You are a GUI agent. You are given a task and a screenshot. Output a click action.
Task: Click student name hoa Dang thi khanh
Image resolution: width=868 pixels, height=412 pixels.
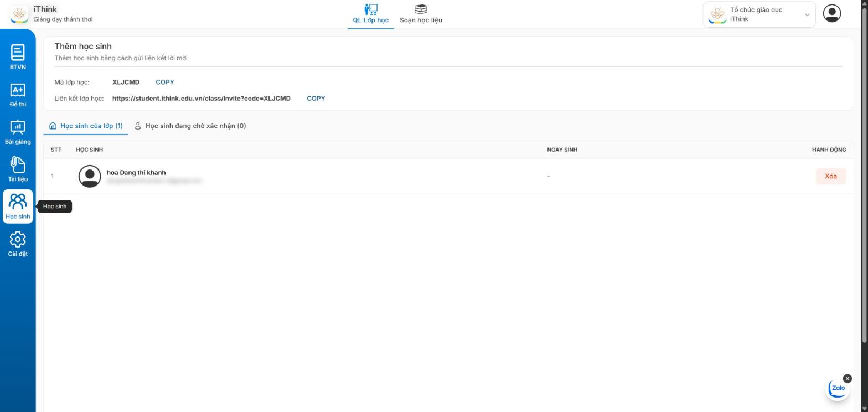(x=136, y=172)
